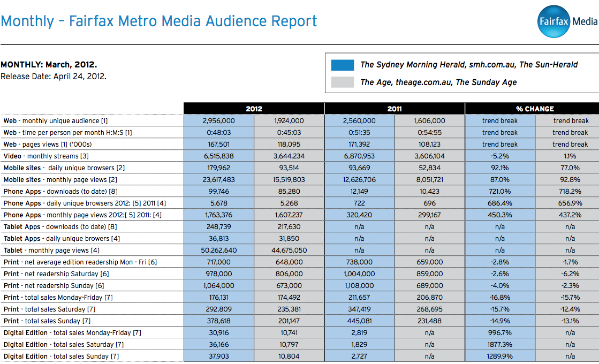Screen dimensions: 599x364
Task: Select row label 'Print - total sales Monday-Friday'
Action: point(53,298)
